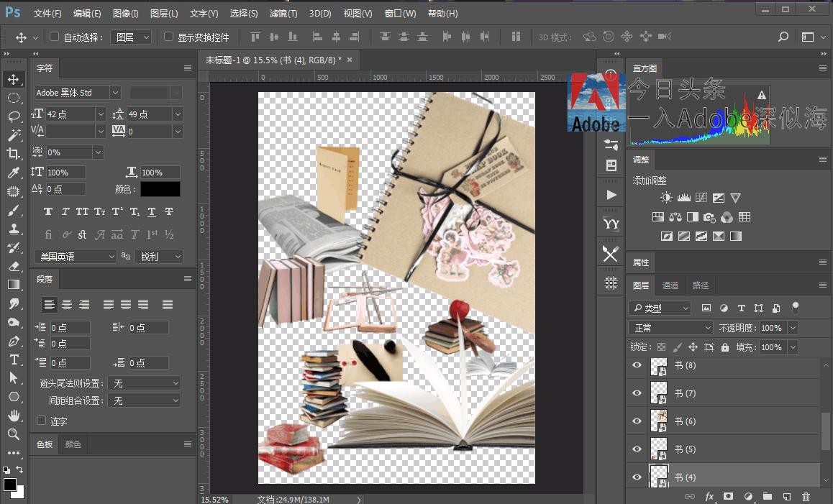Click the faux bold T button
Screen dimensions: 833x504
tap(48, 212)
